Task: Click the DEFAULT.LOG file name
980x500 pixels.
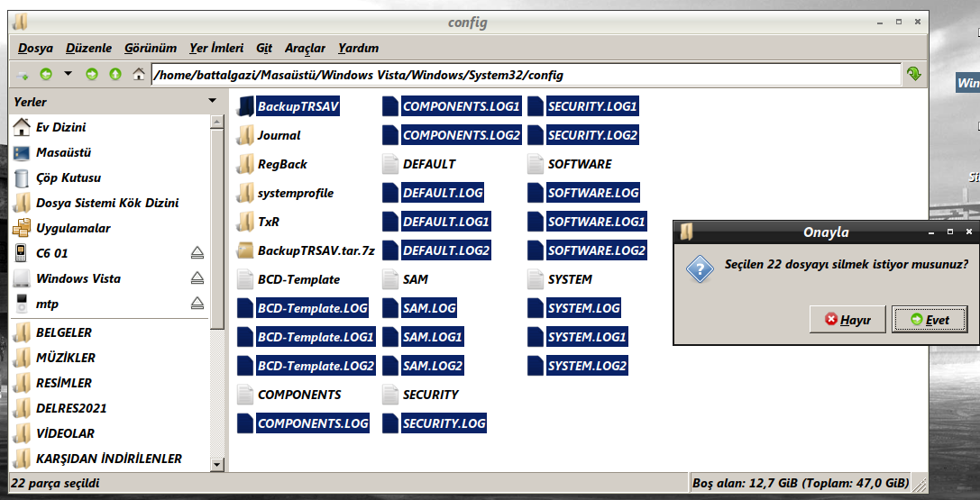Action: click(444, 194)
